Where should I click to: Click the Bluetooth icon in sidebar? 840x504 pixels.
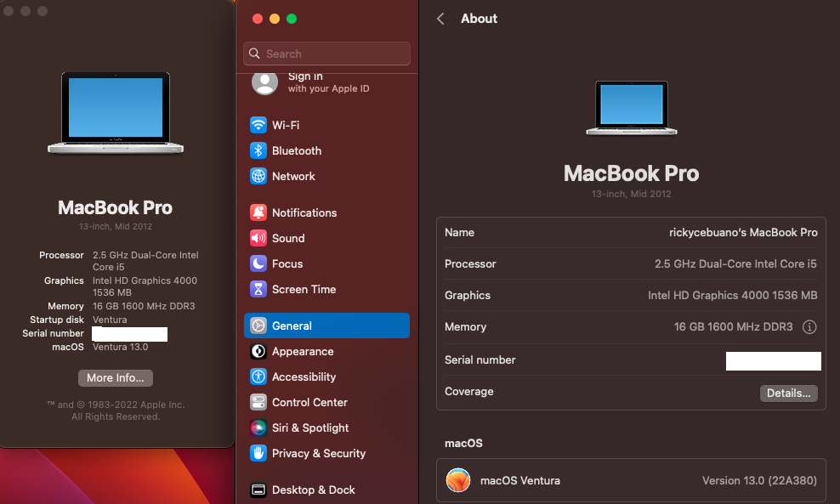258,150
